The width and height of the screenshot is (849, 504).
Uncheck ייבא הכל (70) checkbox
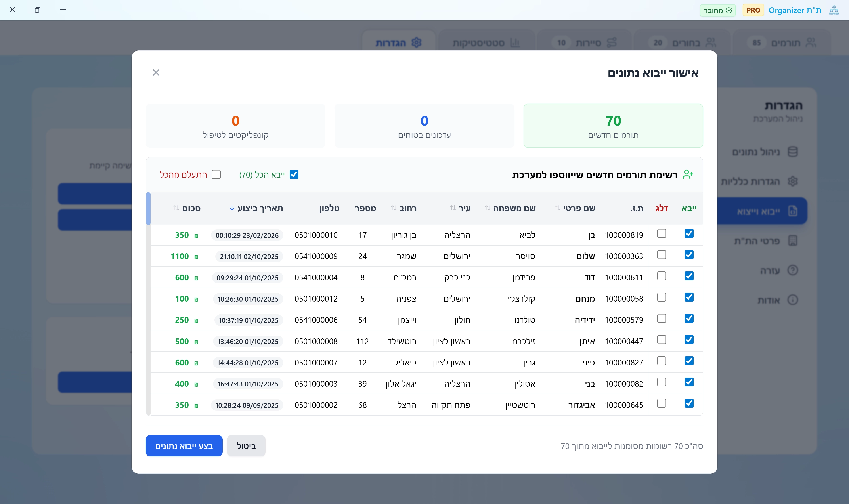click(x=294, y=175)
